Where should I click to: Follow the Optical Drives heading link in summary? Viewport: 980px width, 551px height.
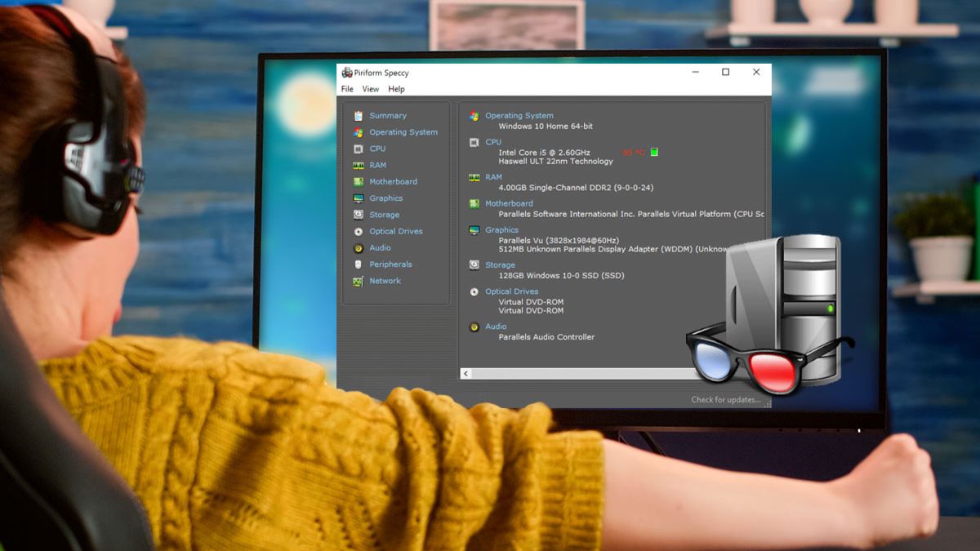click(x=512, y=291)
